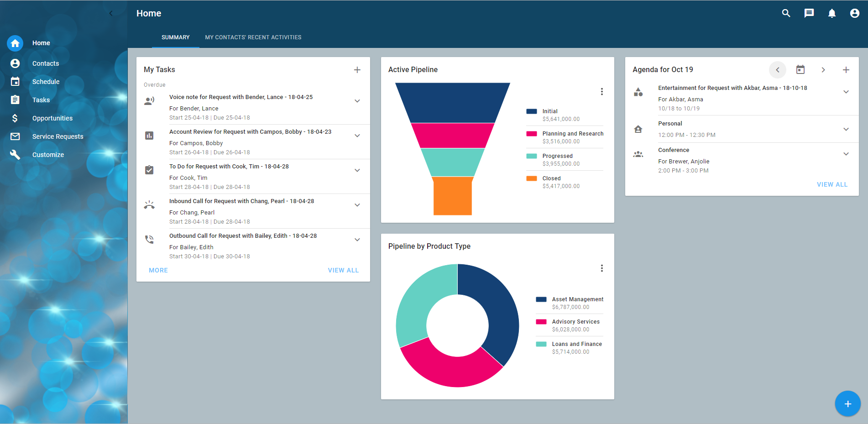Switch to My Contacts' Recent Activities tab
The width and height of the screenshot is (868, 424).
(x=253, y=37)
